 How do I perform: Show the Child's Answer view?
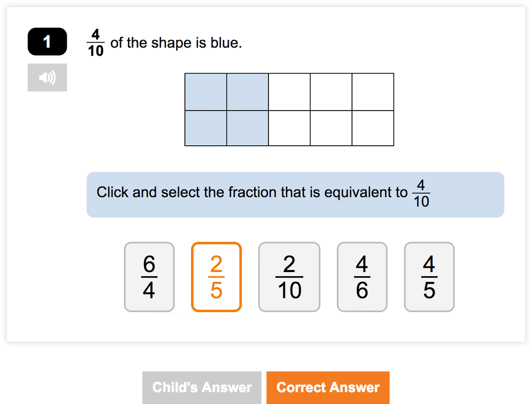coord(202,388)
